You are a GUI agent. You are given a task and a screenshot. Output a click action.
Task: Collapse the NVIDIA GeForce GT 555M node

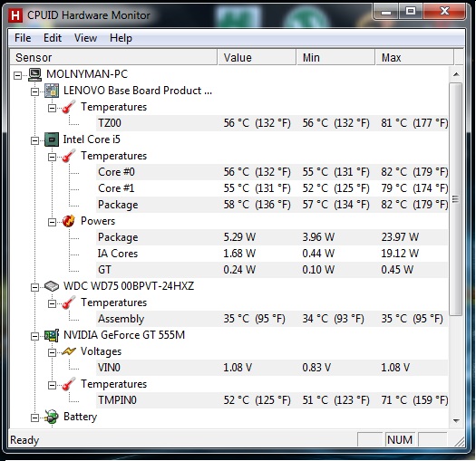(35, 336)
